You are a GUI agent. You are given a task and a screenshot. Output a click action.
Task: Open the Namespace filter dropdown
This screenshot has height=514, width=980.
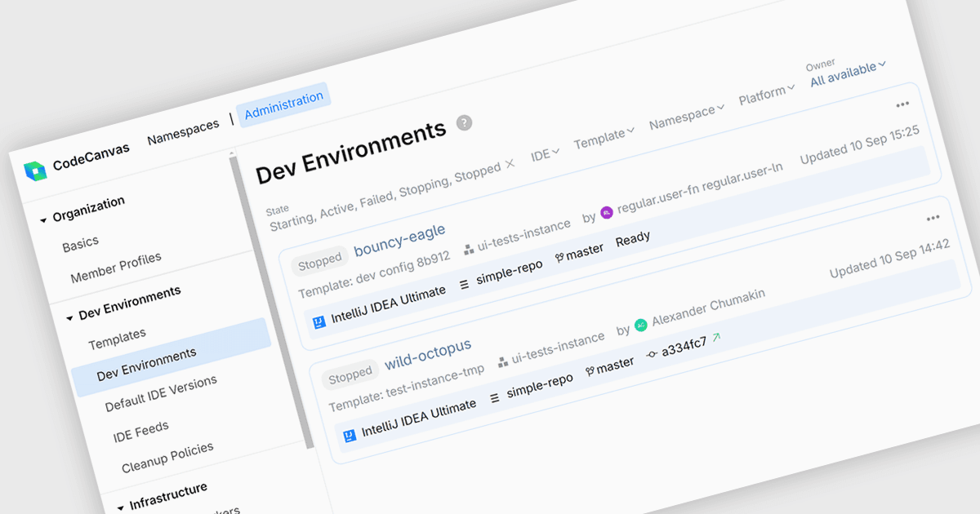pyautogui.click(x=687, y=117)
